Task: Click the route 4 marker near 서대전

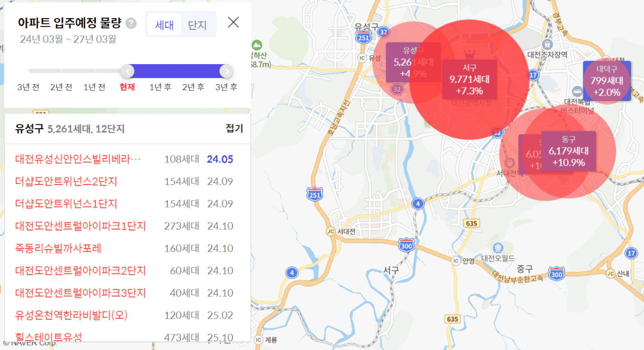Action: (x=292, y=272)
